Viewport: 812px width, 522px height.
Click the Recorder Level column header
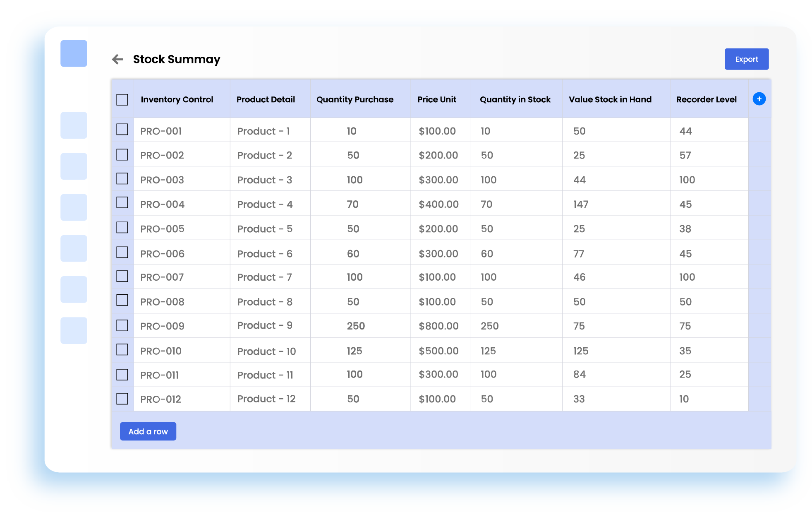point(706,99)
